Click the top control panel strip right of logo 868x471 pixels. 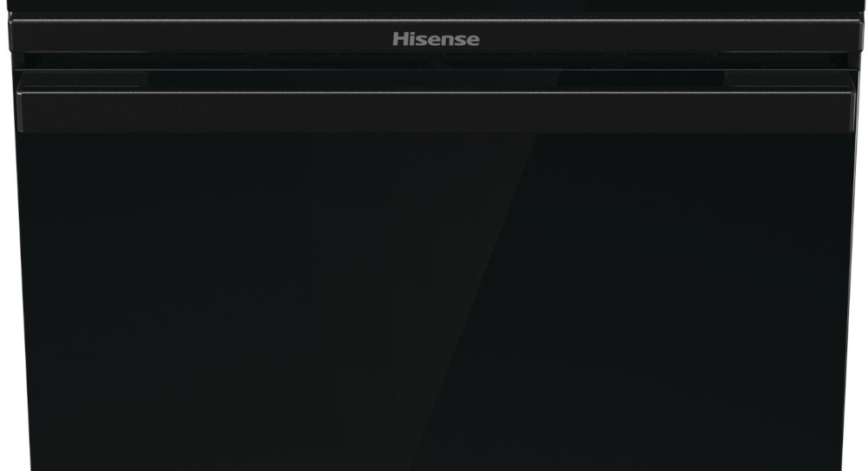pos(668,37)
